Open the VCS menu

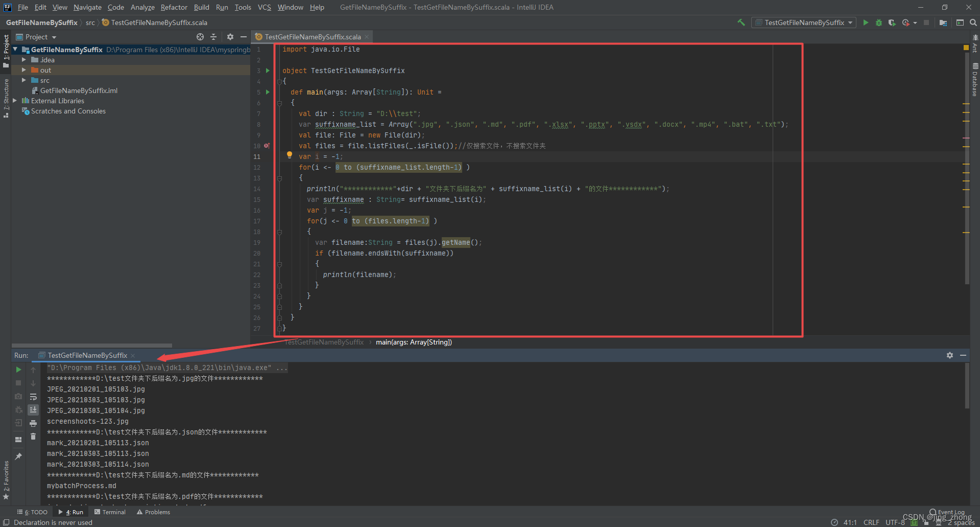pyautogui.click(x=265, y=7)
